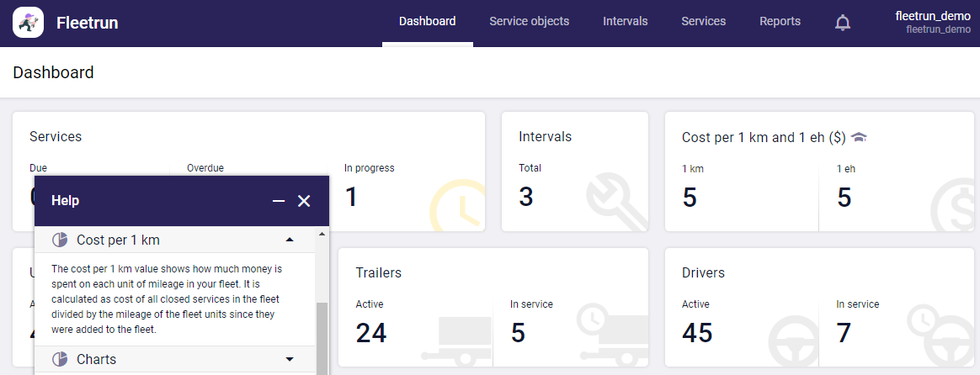Switch to the Service objects tab
The image size is (980, 375).
[529, 22]
